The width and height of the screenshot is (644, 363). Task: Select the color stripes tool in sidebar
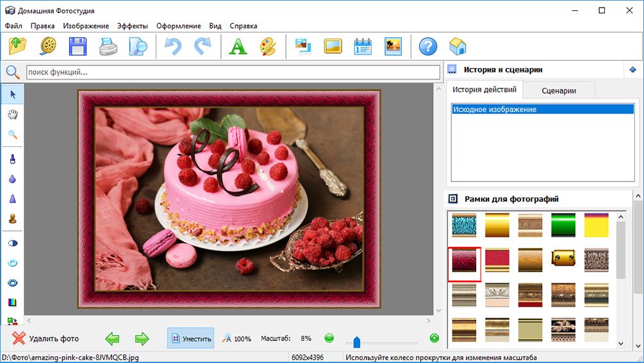point(13,302)
